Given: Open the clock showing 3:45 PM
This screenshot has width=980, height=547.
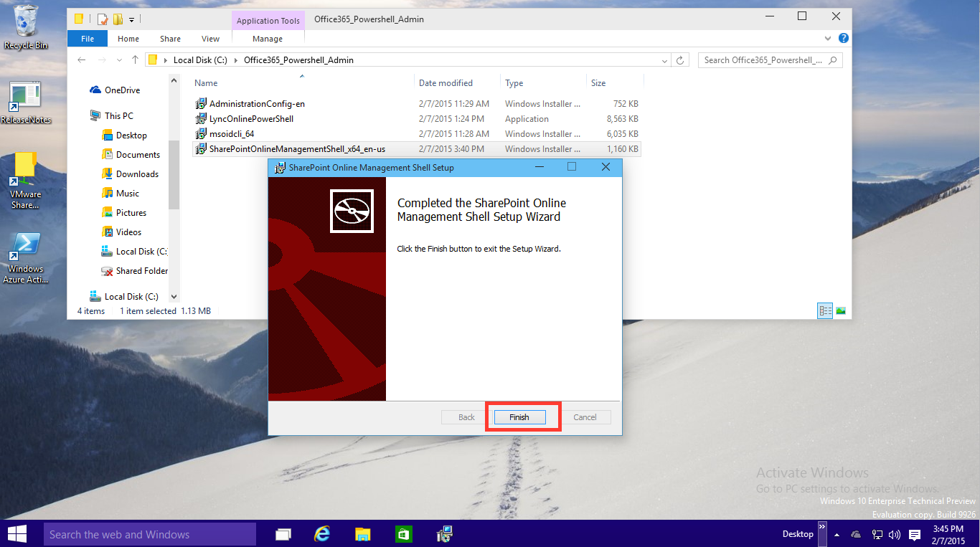Looking at the screenshot, I should (x=948, y=534).
